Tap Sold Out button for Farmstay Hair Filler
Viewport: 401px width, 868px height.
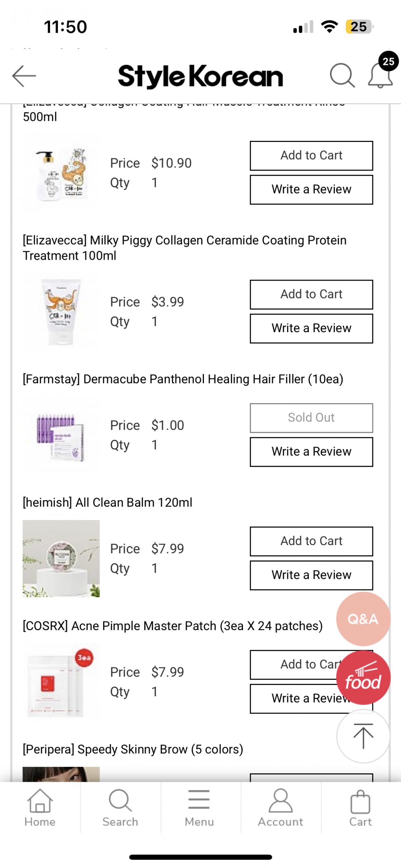311,418
